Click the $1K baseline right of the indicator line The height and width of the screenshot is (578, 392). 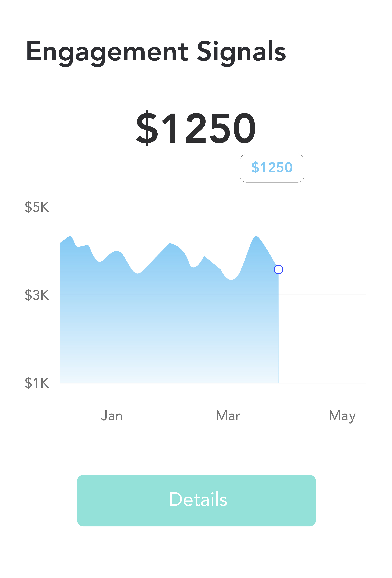click(x=323, y=383)
